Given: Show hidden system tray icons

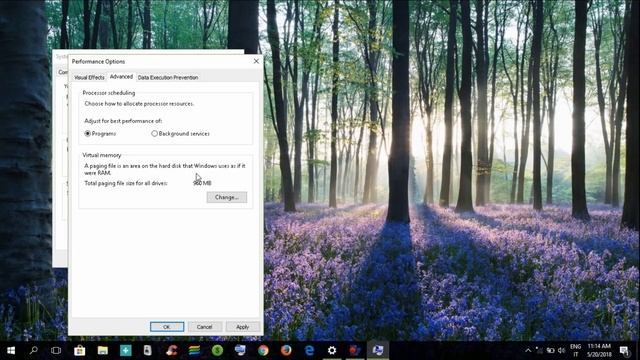Looking at the screenshot, I should coord(528,350).
